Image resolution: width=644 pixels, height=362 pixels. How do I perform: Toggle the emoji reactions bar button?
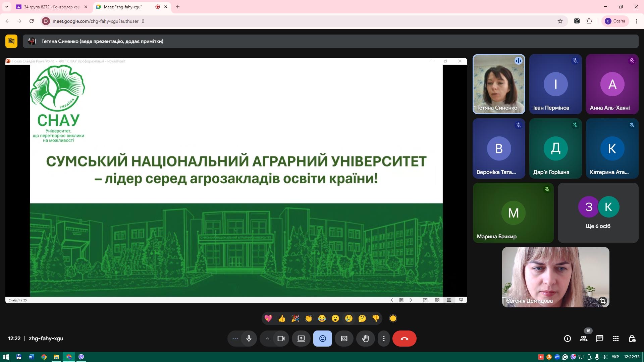[x=322, y=339]
